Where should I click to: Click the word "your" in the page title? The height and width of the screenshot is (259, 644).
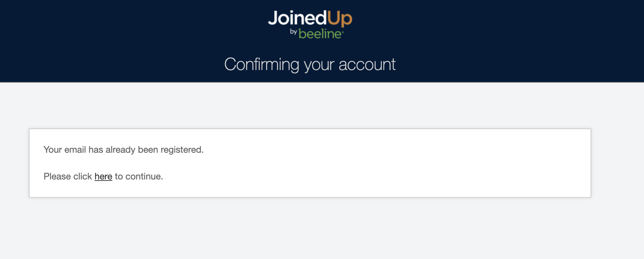click(x=319, y=64)
